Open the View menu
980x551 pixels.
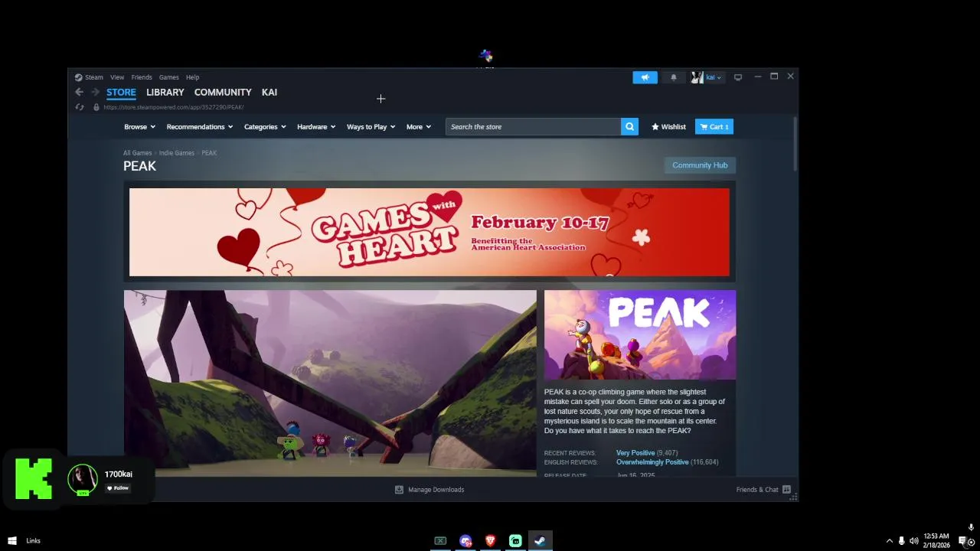tap(117, 77)
